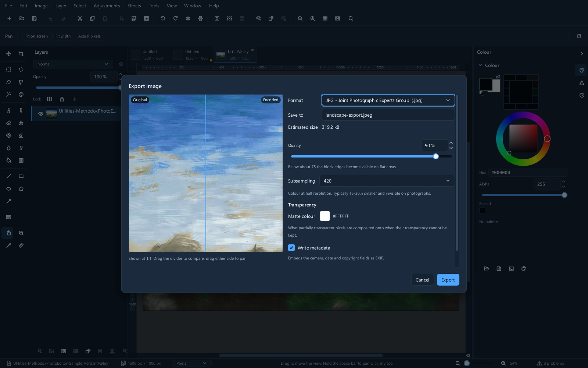The height and width of the screenshot is (368, 588).
Task: Click the Actual pixels button
Action: point(89,36)
